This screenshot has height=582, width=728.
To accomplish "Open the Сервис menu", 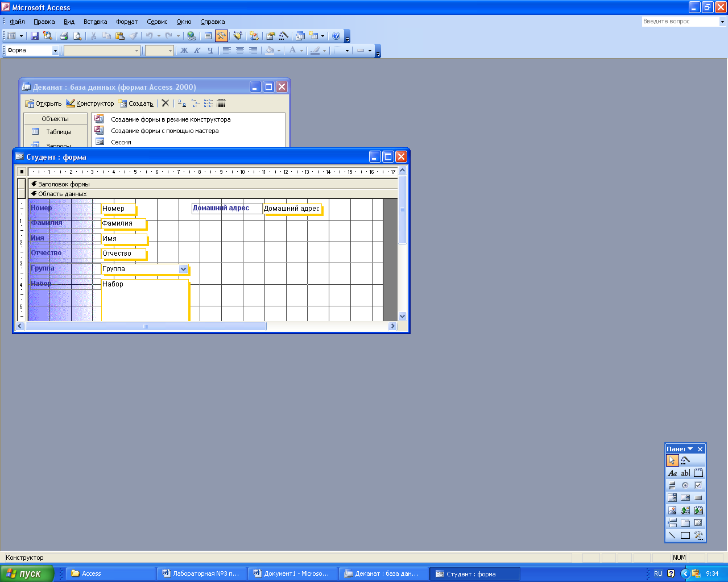I will click(x=157, y=22).
